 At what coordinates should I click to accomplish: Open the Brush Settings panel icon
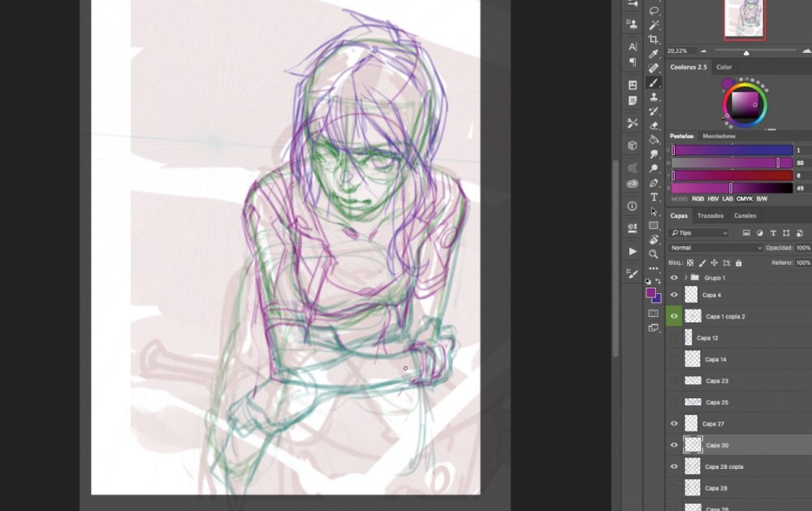[x=633, y=273]
